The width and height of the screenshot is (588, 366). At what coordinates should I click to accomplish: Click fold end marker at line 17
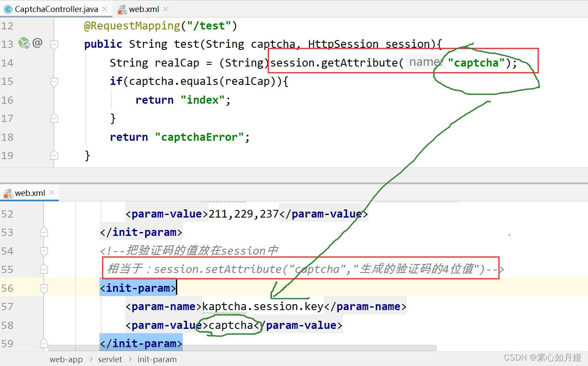(x=54, y=118)
